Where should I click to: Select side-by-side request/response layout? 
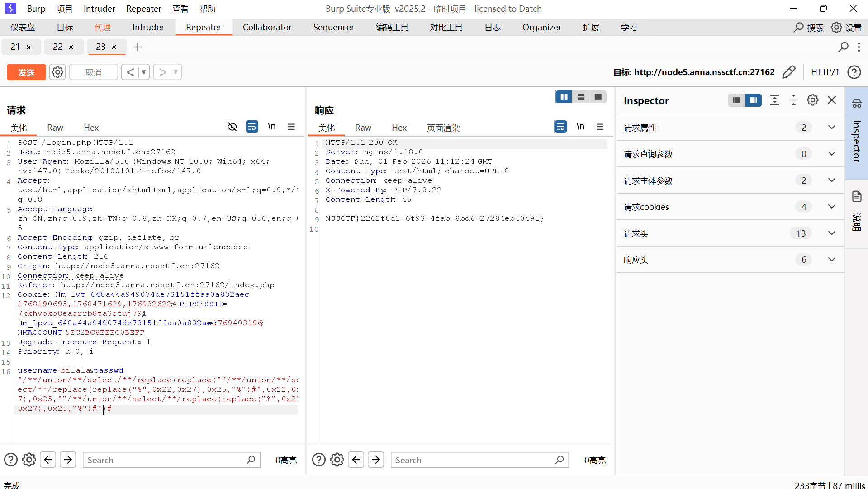click(564, 97)
